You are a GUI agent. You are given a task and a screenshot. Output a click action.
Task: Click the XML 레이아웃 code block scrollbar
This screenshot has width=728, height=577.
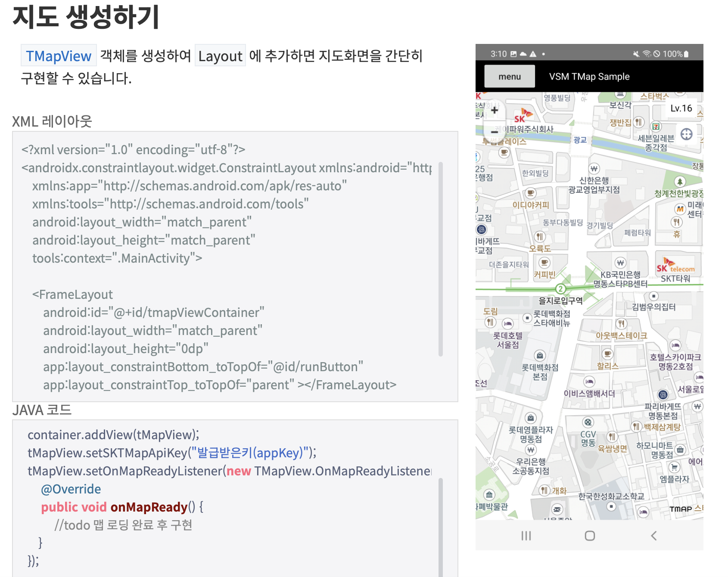pyautogui.click(x=441, y=259)
